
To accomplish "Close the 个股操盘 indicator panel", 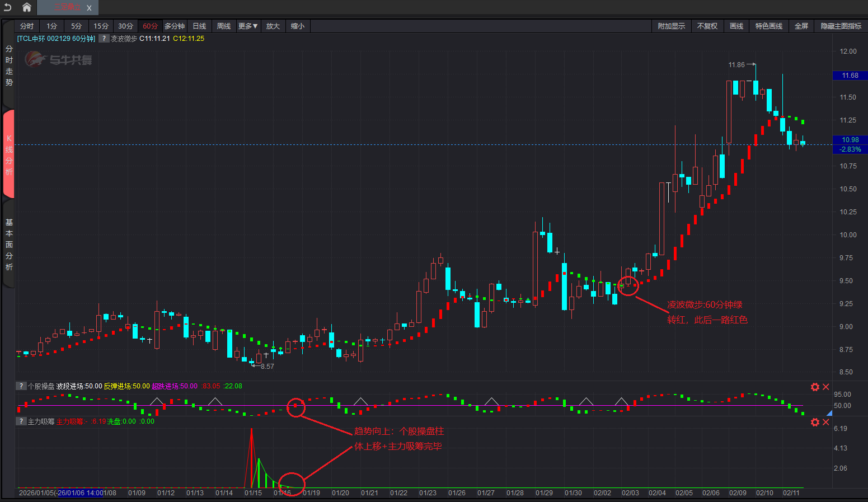I will pyautogui.click(x=825, y=387).
